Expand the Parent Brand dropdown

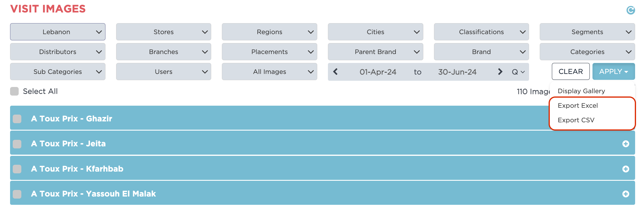(375, 52)
